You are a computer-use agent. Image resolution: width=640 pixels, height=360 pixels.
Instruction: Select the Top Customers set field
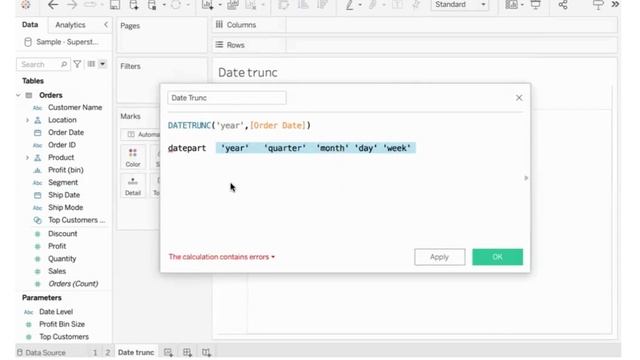click(x=76, y=220)
